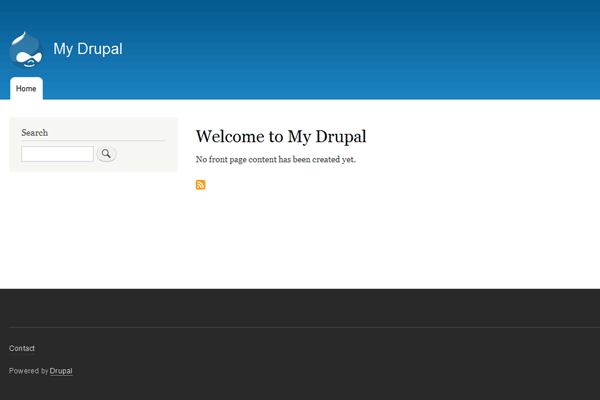Open the Home tab
The image size is (600, 400).
[26, 89]
